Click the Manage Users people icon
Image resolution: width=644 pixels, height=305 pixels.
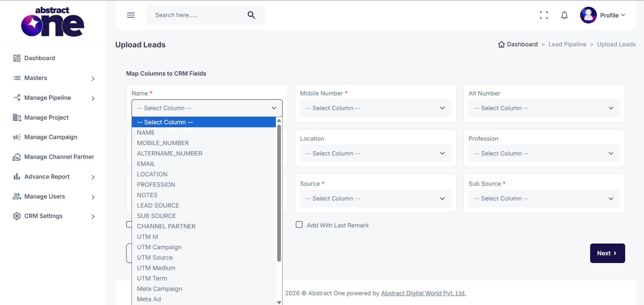click(x=17, y=196)
